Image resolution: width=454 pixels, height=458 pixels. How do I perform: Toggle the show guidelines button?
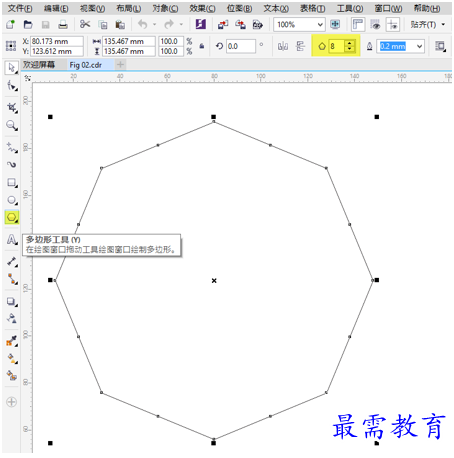[x=393, y=24]
